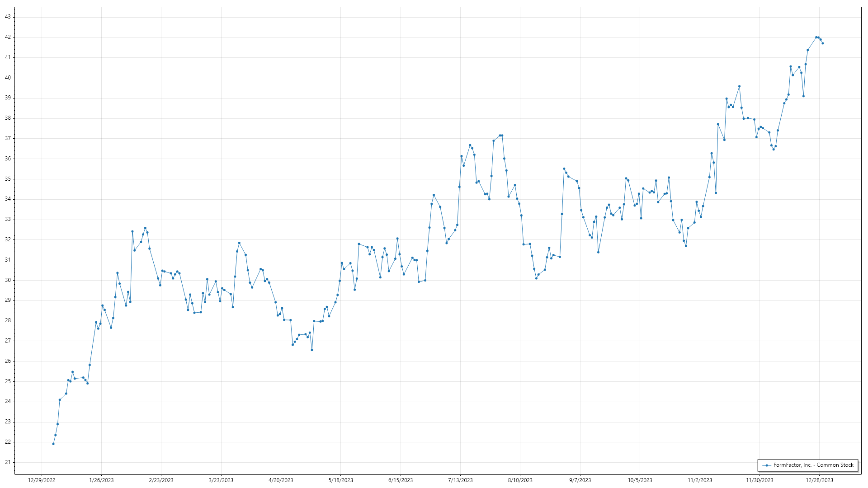
Task: Select the 11/30/2023 date label
Action: (759, 480)
